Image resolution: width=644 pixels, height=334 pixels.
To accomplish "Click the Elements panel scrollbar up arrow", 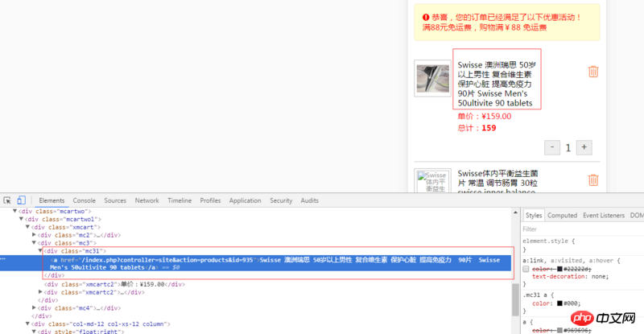I will (515, 212).
